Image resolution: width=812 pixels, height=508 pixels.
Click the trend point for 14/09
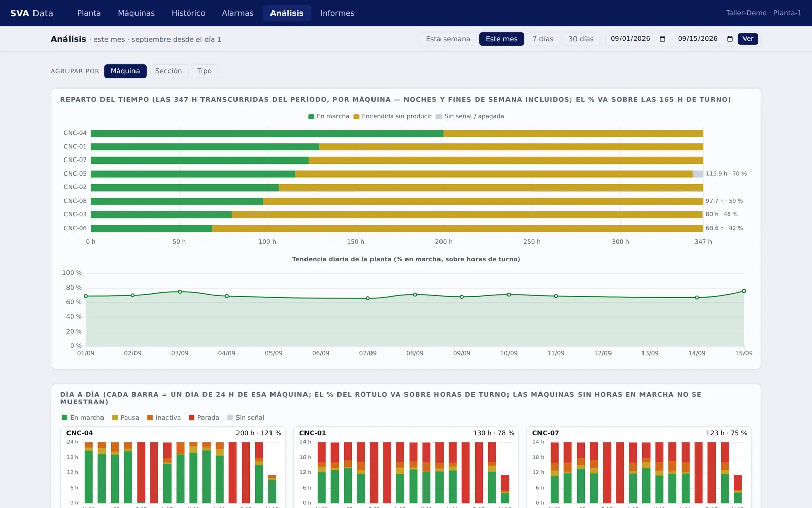tap(697, 298)
